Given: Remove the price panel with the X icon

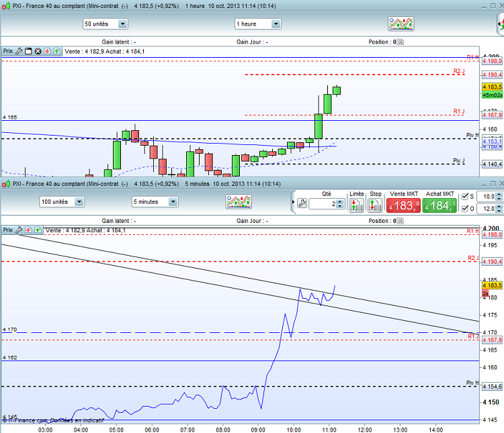Looking at the screenshot, I should pyautogui.click(x=38, y=51).
